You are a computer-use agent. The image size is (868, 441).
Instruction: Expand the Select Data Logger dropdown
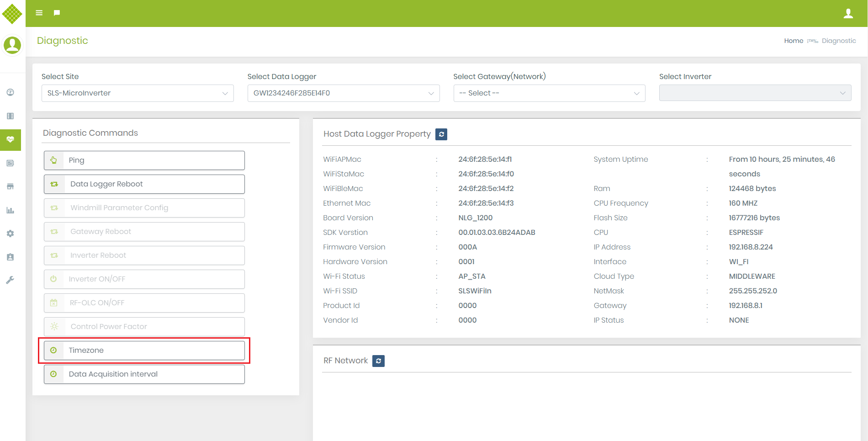click(x=343, y=93)
